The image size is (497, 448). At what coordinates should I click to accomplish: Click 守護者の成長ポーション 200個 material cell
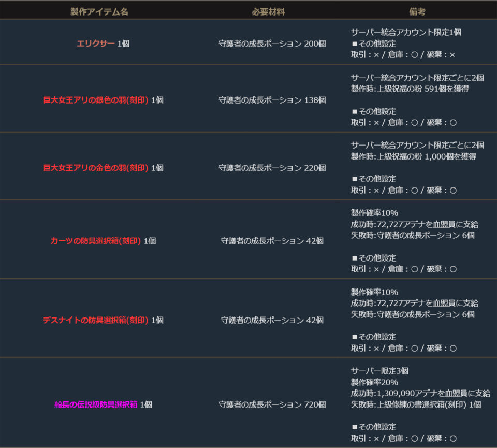pos(272,44)
